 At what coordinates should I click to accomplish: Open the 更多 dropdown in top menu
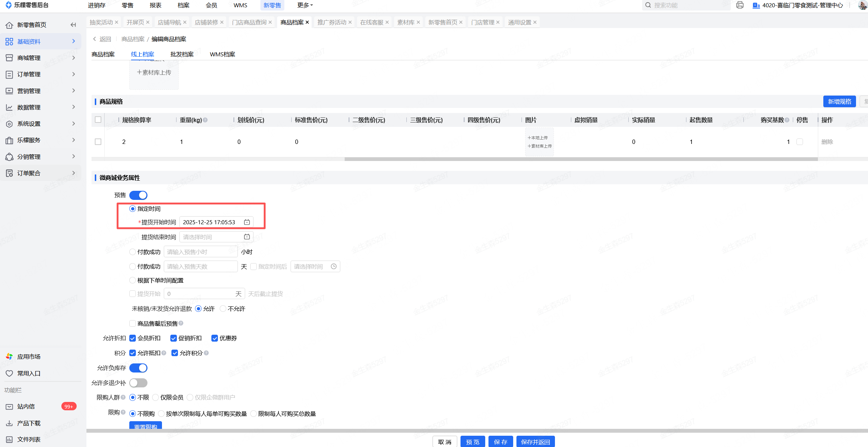305,5
